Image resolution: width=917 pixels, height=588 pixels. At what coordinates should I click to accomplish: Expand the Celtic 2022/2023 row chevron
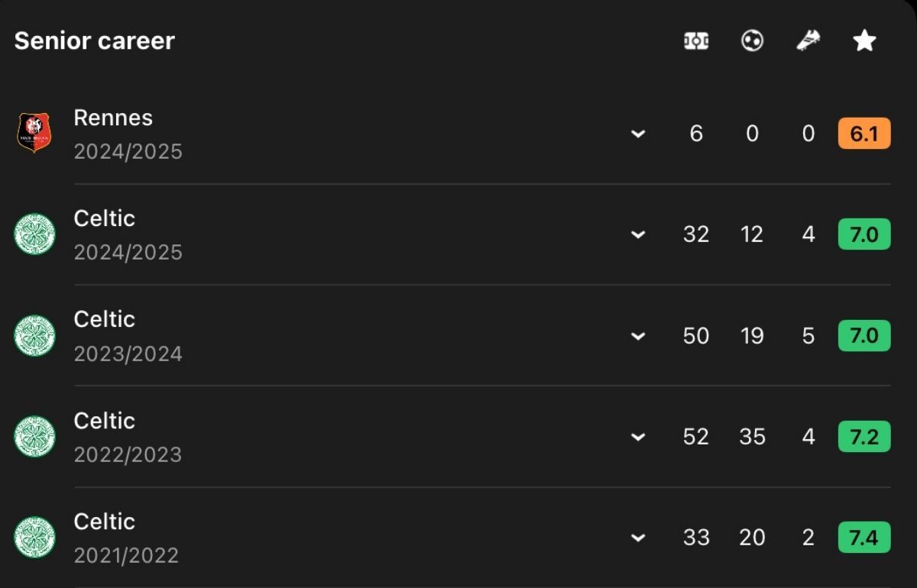[638, 438]
